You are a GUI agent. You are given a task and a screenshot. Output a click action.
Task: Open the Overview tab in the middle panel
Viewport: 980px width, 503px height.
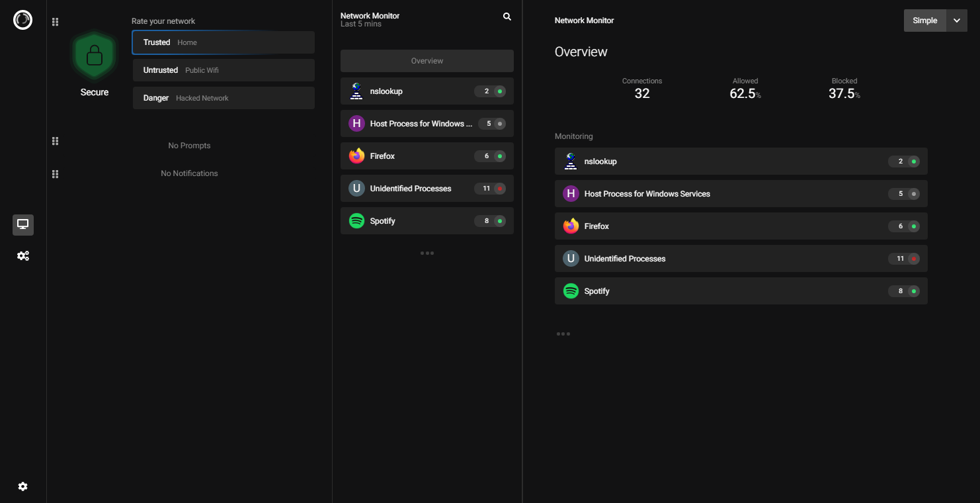427,61
